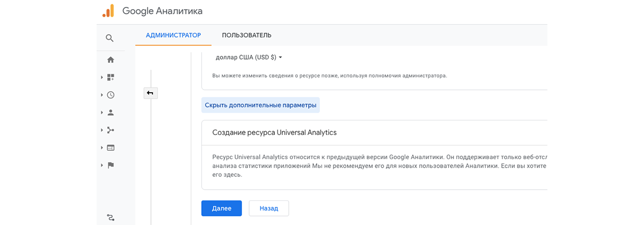The height and width of the screenshot is (225, 644).
Task: Expand the Behavior section arrow
Action: (102, 148)
